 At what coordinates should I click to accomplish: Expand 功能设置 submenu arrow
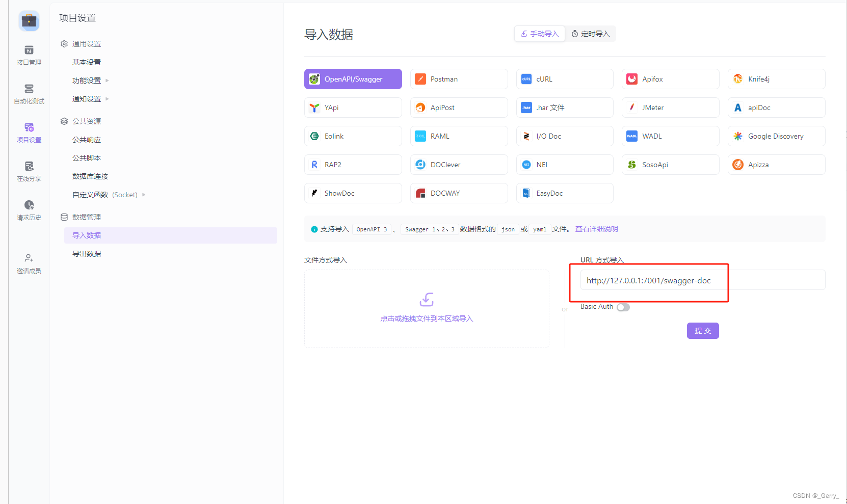[x=107, y=81]
